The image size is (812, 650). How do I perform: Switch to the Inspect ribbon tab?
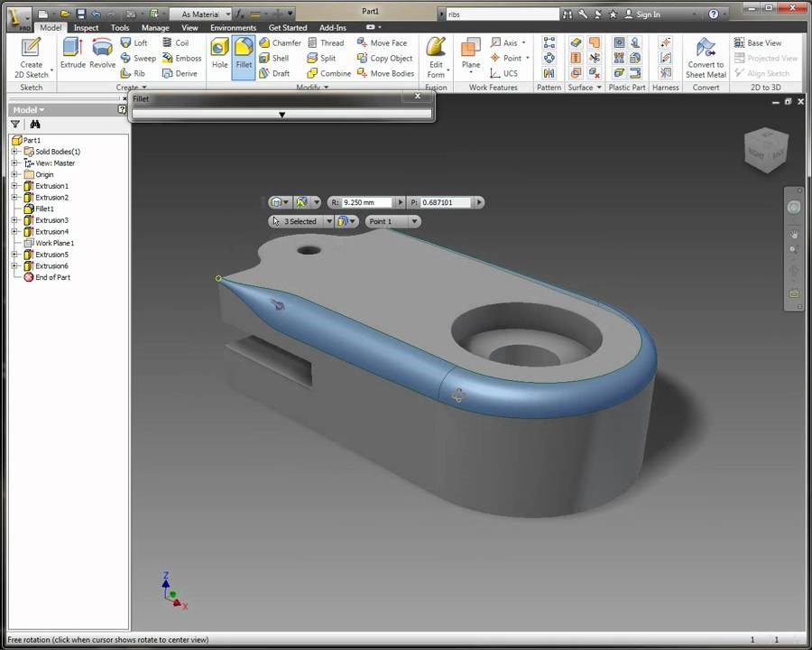click(x=86, y=27)
